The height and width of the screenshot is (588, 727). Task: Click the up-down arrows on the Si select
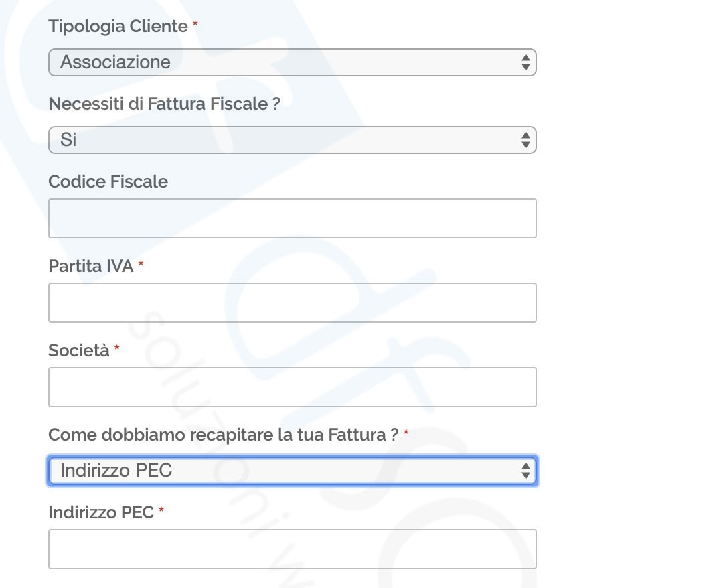pyautogui.click(x=526, y=139)
